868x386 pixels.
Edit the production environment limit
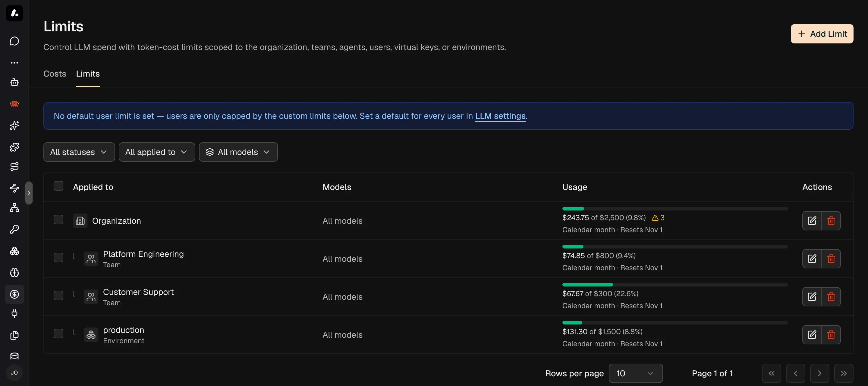[812, 335]
